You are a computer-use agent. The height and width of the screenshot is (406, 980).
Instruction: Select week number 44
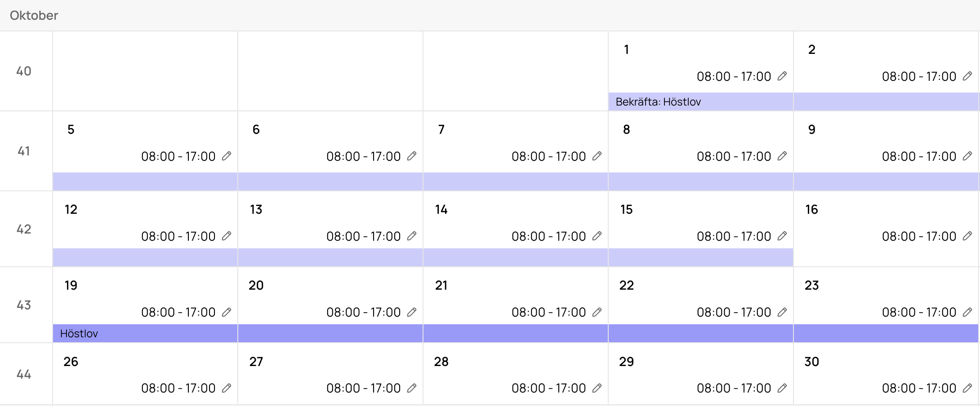tap(24, 374)
